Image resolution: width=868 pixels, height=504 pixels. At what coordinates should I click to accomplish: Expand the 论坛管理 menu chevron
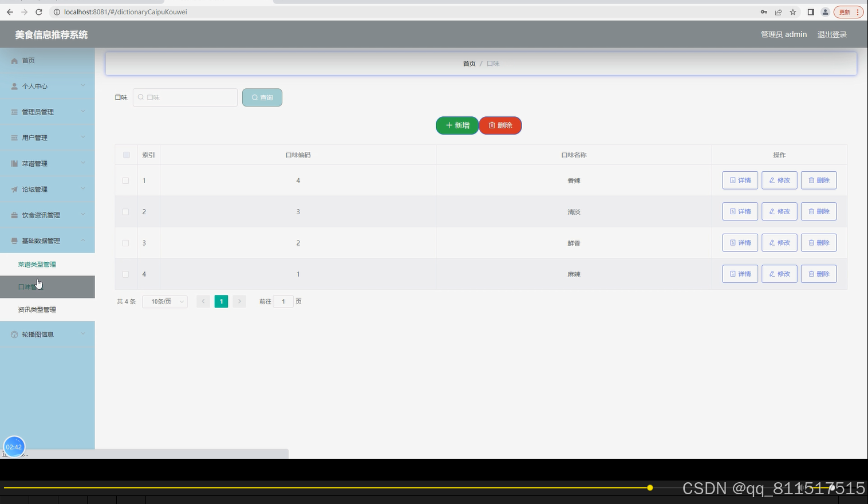[83, 189]
